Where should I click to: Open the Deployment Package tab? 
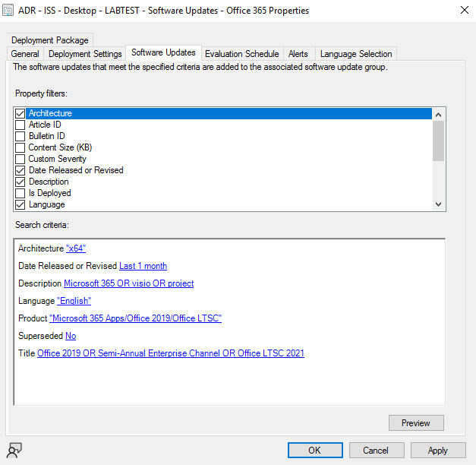click(x=50, y=40)
